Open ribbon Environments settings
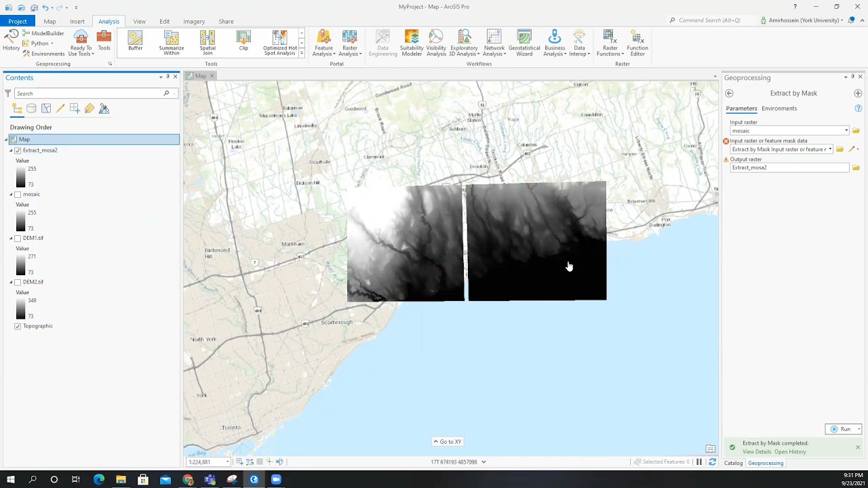Image resolution: width=868 pixels, height=488 pixels. pyautogui.click(x=43, y=54)
